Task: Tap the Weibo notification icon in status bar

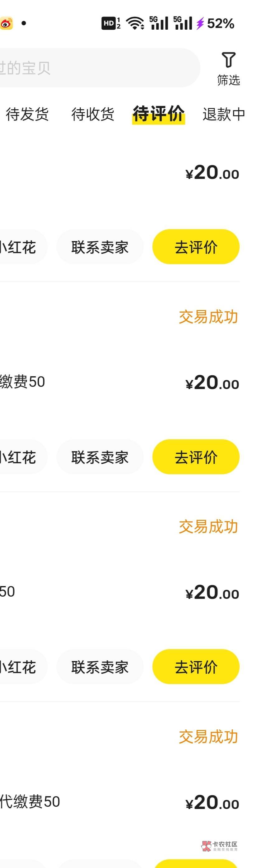Action: (x=6, y=23)
